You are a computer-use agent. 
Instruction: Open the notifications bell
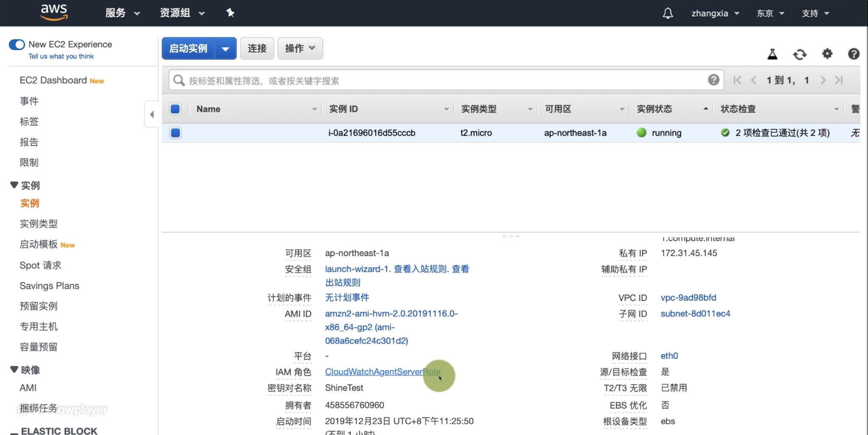pyautogui.click(x=668, y=13)
